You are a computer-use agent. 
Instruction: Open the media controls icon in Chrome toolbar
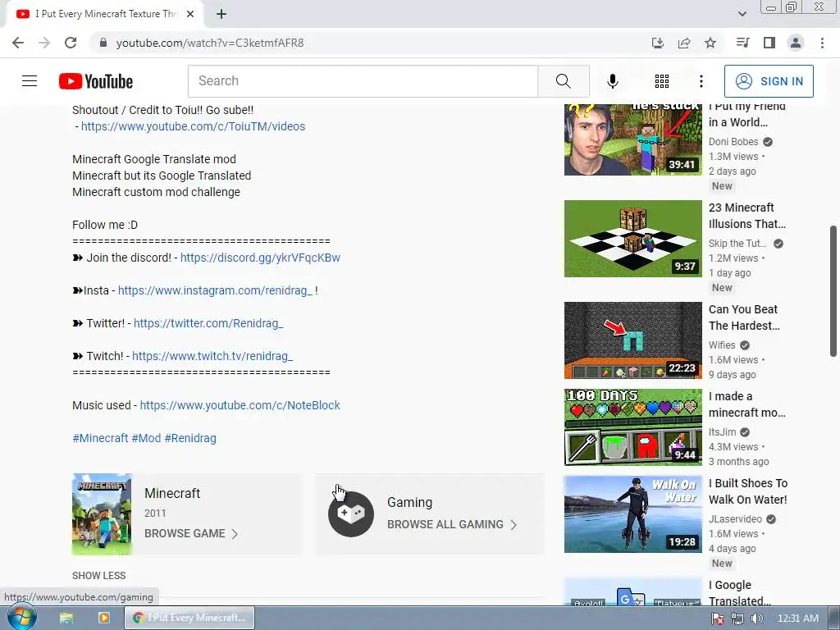pos(742,43)
